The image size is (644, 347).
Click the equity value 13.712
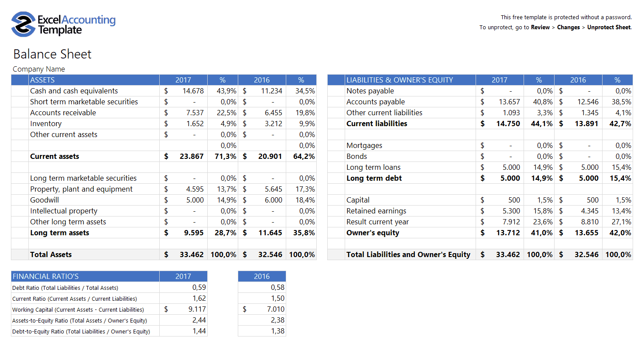pyautogui.click(x=508, y=233)
